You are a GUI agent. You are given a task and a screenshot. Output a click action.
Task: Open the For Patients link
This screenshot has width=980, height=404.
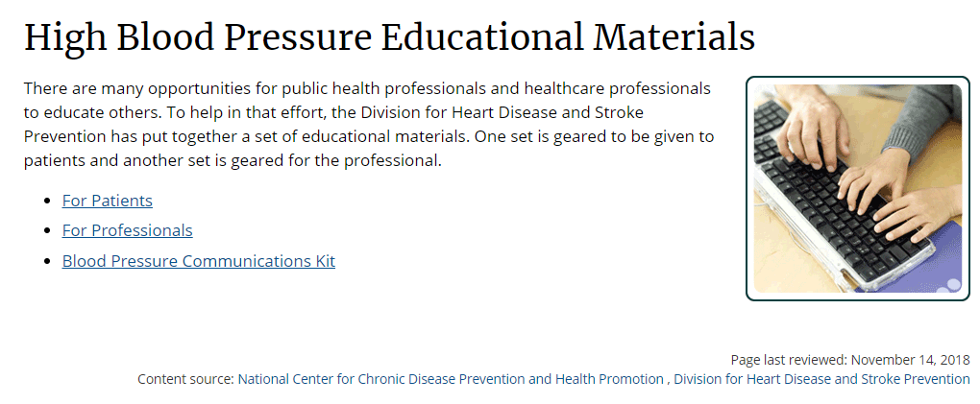coord(107,201)
